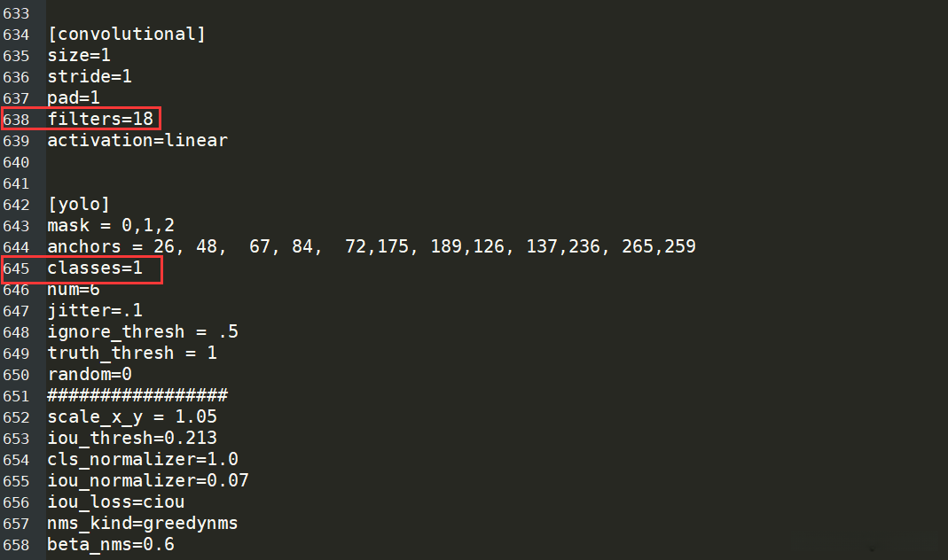Click the nms_kind=greedynms line
The width and height of the screenshot is (948, 560).
coord(143,523)
